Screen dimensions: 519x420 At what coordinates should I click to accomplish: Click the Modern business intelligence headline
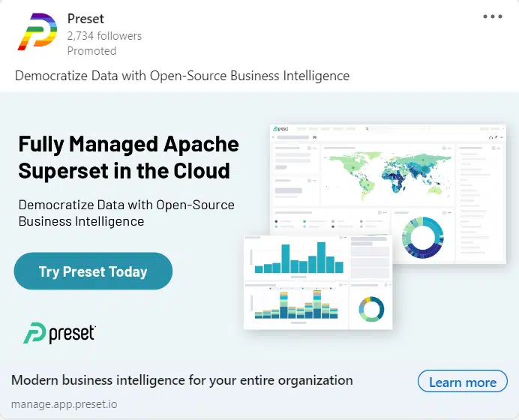tap(181, 380)
